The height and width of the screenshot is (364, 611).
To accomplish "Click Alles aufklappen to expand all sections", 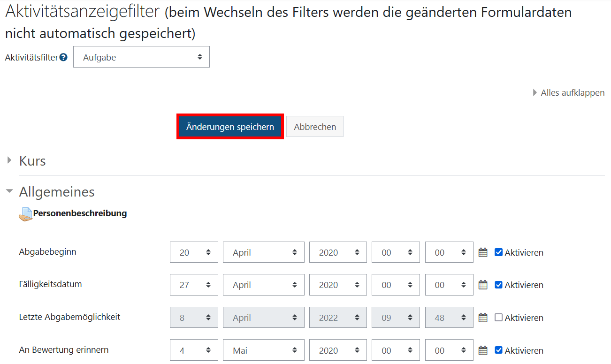I will pos(573,92).
